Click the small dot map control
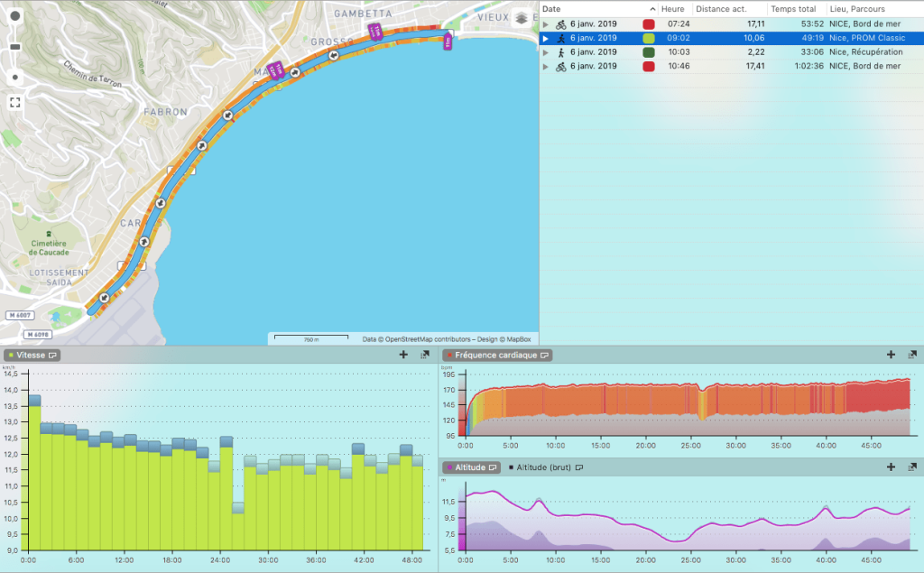 click(14, 77)
